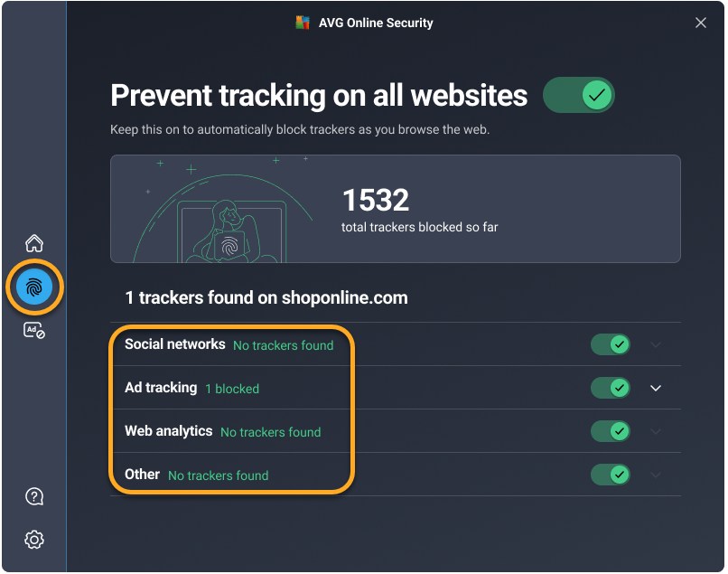
Task: Open the Home sidebar icon
Action: [34, 243]
